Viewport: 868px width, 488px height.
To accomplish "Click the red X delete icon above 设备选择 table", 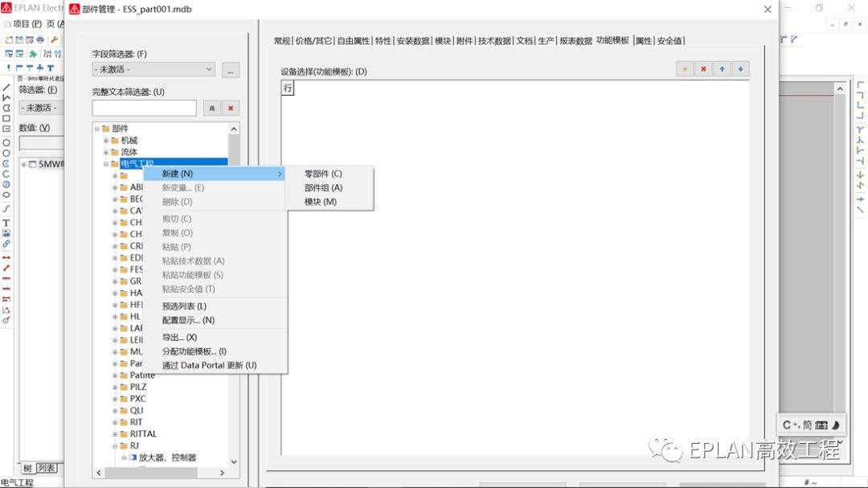I will (x=702, y=68).
